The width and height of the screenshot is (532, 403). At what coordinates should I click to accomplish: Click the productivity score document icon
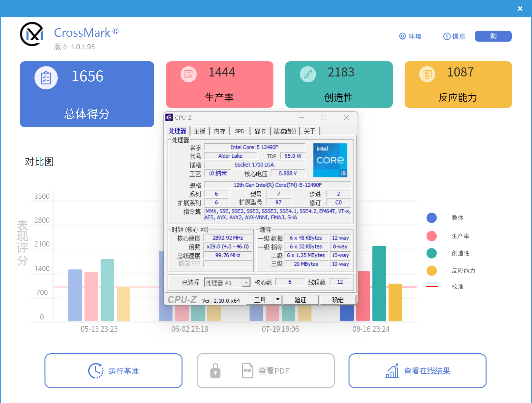pos(189,74)
